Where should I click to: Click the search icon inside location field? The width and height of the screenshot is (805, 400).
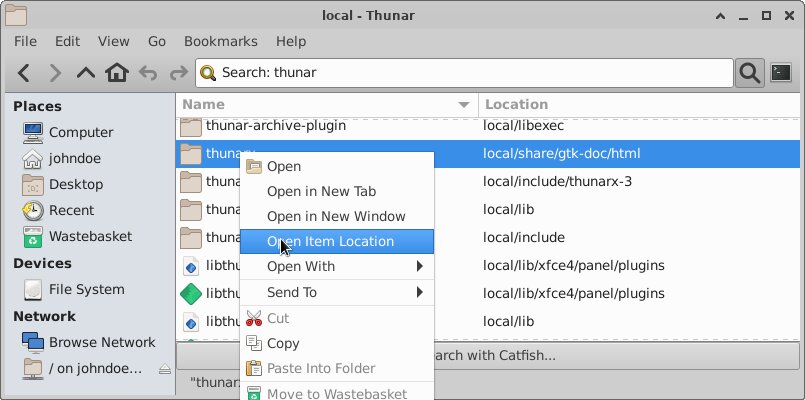tap(208, 73)
